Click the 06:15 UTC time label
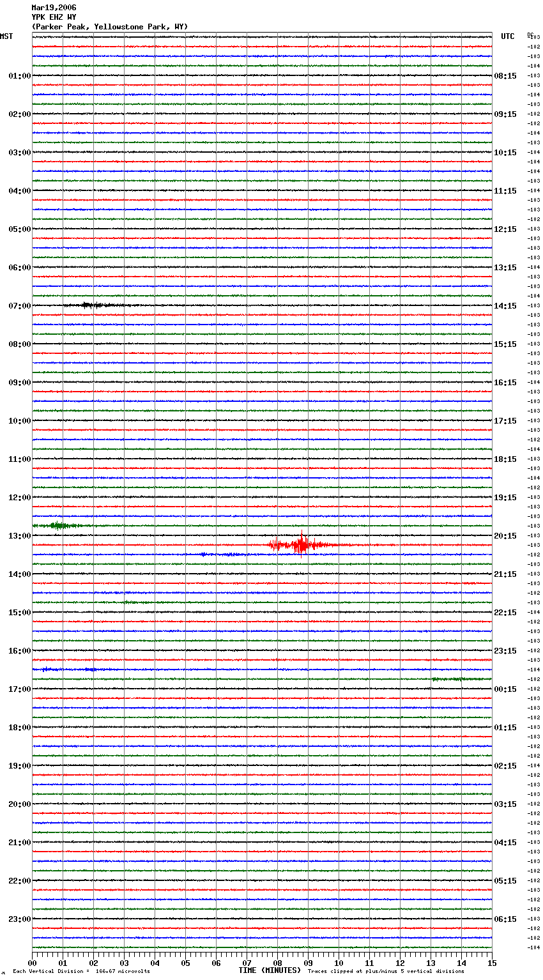Viewport: 543px width, 980px height. 505,919
